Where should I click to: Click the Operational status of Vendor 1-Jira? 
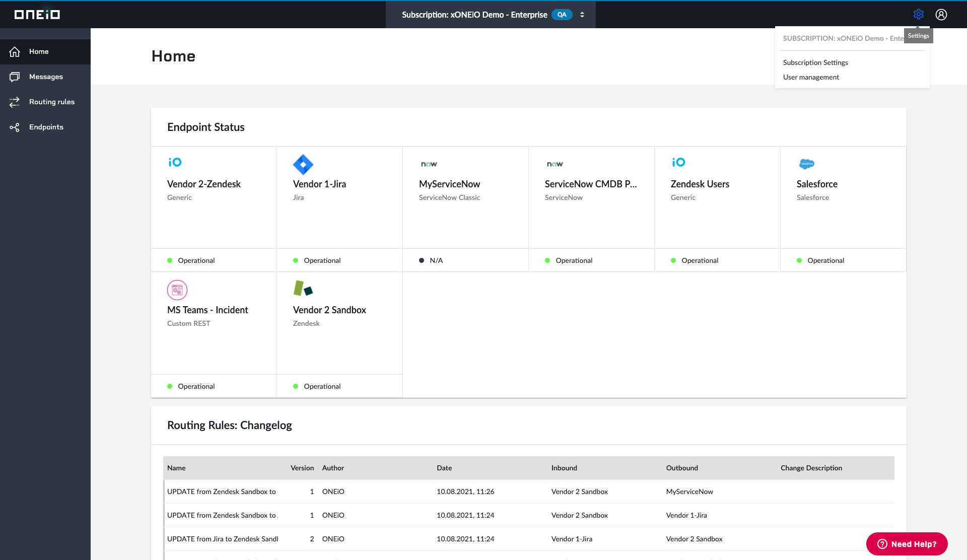pos(322,260)
